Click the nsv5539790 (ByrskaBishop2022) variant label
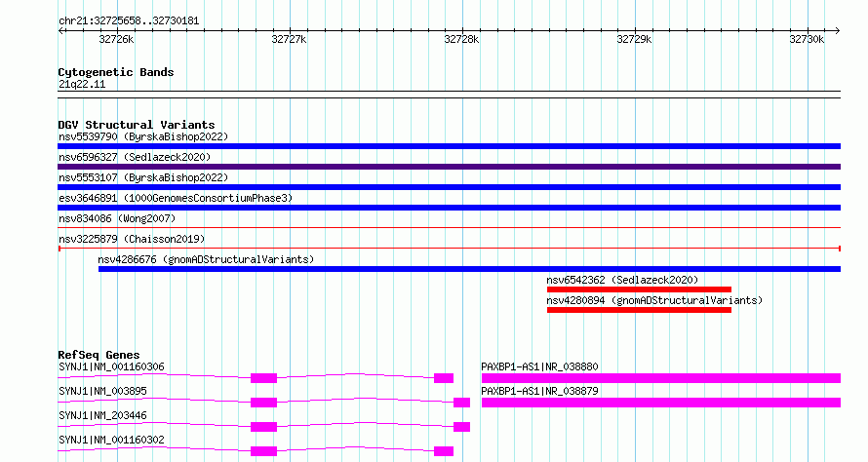The width and height of the screenshot is (868, 462). coord(143,136)
